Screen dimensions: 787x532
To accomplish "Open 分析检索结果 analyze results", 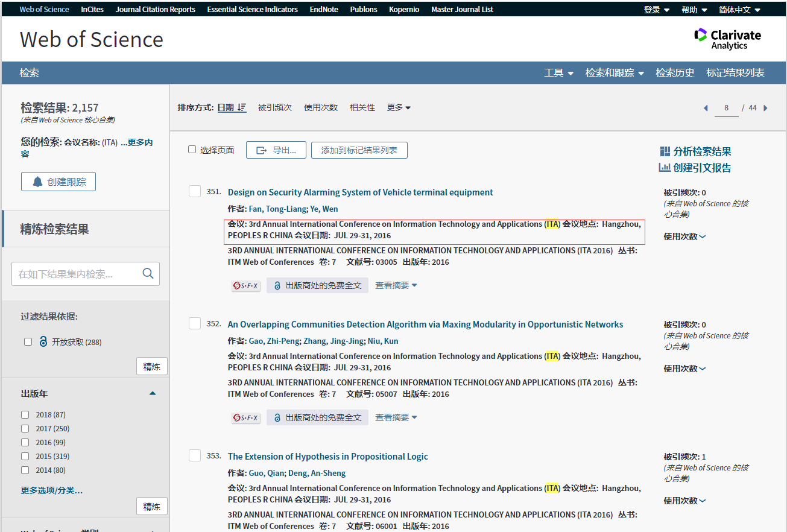I will pyautogui.click(x=695, y=151).
